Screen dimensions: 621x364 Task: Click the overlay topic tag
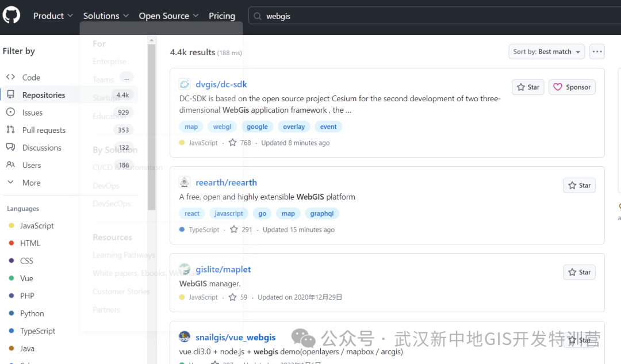coord(294,127)
